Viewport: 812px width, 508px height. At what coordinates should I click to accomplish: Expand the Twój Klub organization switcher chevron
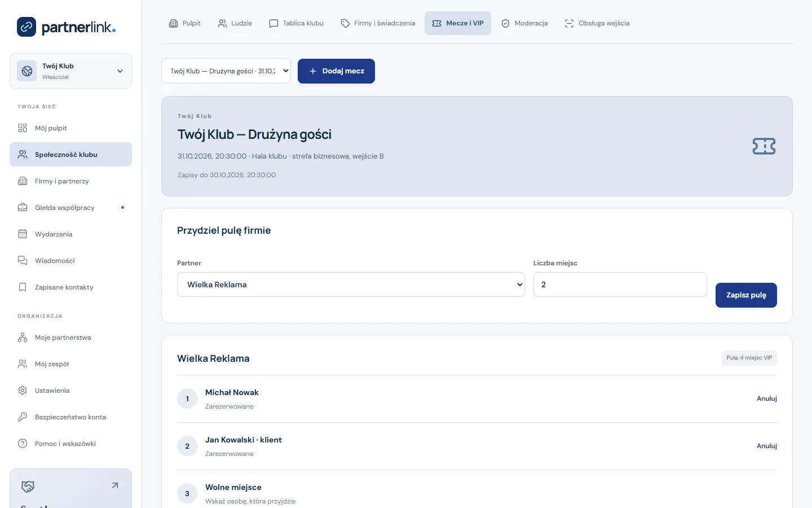pyautogui.click(x=120, y=71)
